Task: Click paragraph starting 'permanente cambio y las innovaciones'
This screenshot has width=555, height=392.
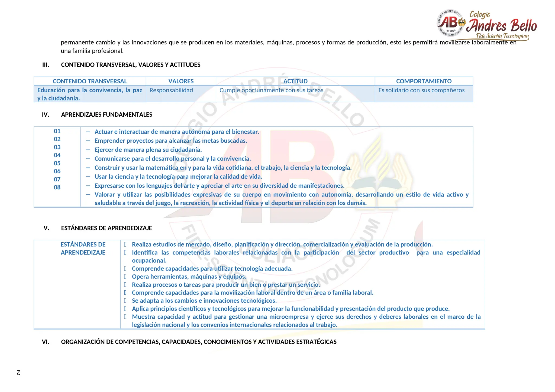Action: pos(289,47)
